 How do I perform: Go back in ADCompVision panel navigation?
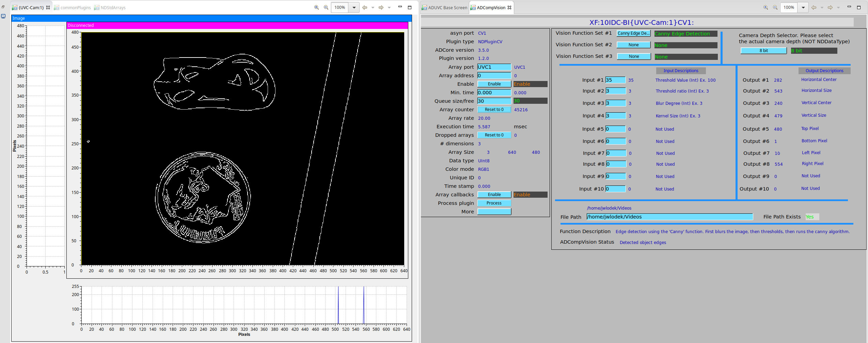click(814, 7)
